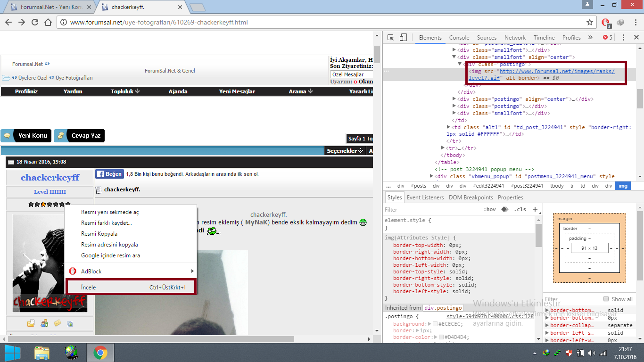Viewport: 644px width, 362px height.
Task: Open the style-594d97bf-00006.css:328 link
Action: coord(490,316)
